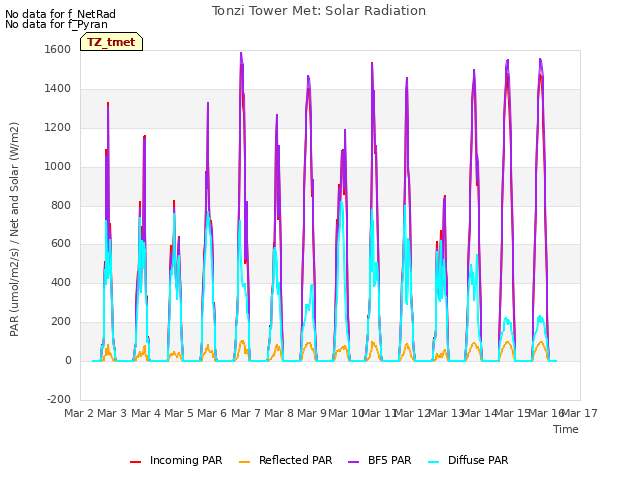Click the 800 y-axis tick label

click(x=61, y=205)
